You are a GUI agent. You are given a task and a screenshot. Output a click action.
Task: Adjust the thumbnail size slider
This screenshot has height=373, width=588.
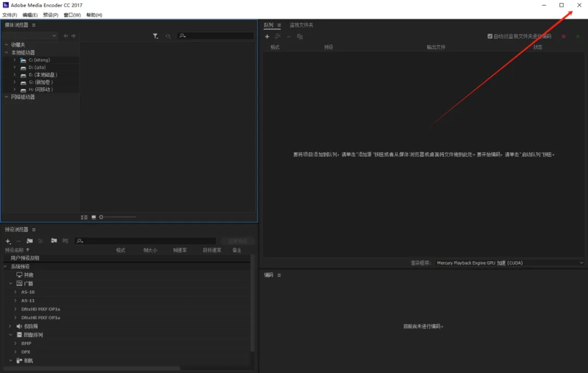coord(118,217)
